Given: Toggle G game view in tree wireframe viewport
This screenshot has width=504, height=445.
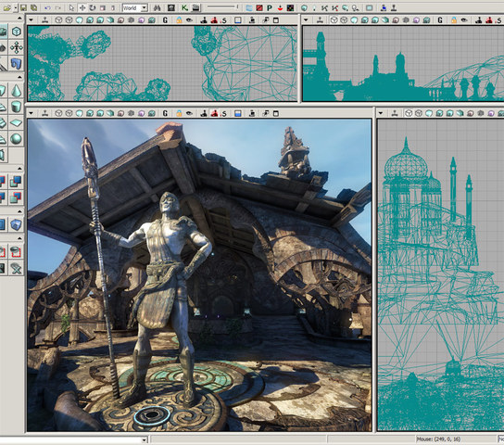Looking at the screenshot, I should tap(165, 20).
